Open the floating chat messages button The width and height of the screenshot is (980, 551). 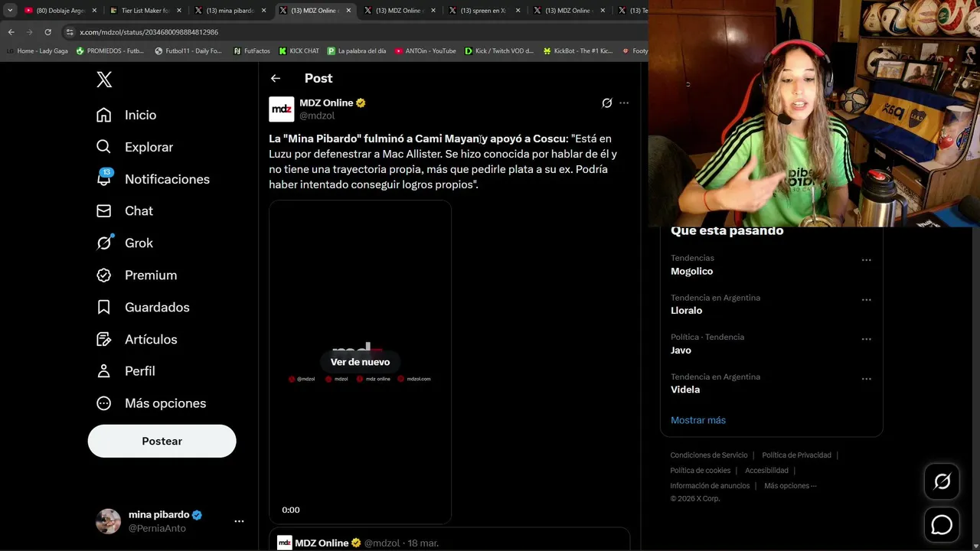[942, 525]
